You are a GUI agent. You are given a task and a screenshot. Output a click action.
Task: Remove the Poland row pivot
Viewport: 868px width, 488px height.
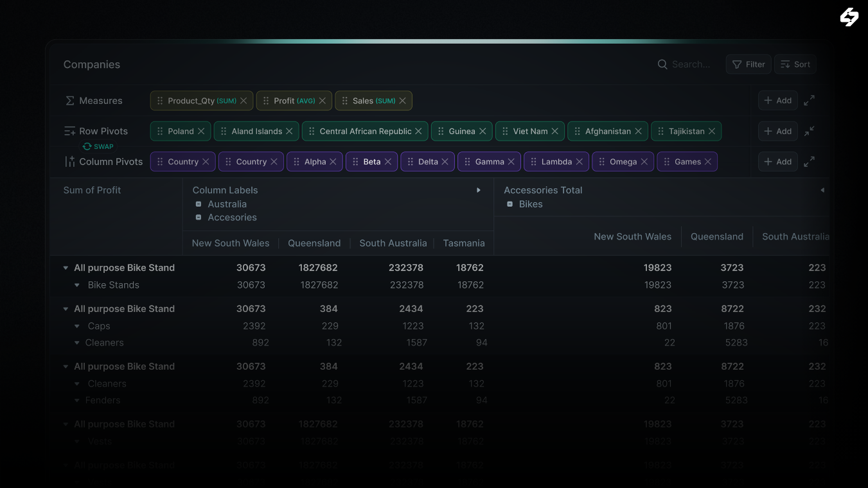click(x=201, y=131)
